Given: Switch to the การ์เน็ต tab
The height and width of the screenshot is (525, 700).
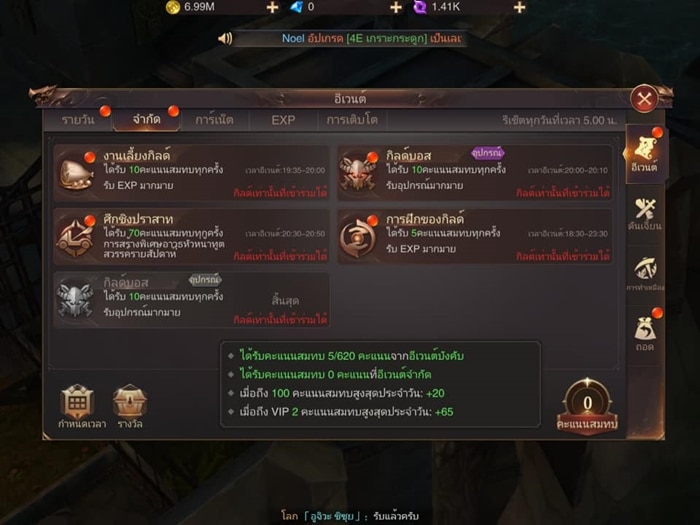Looking at the screenshot, I should tap(215, 120).
